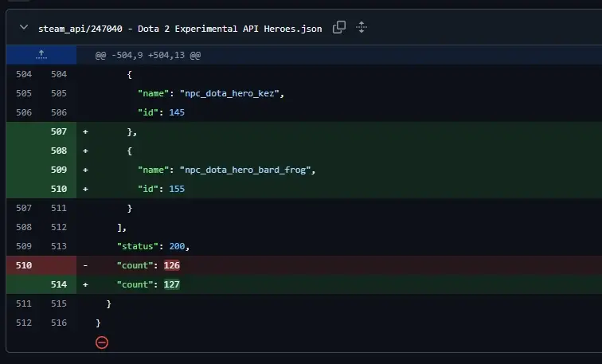
Task: Click new line number 514
Action: coord(59,284)
